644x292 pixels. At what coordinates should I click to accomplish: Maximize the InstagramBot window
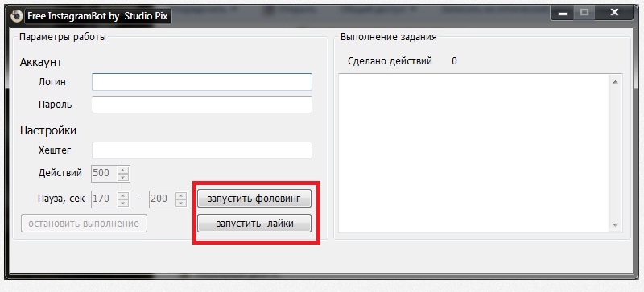point(584,14)
